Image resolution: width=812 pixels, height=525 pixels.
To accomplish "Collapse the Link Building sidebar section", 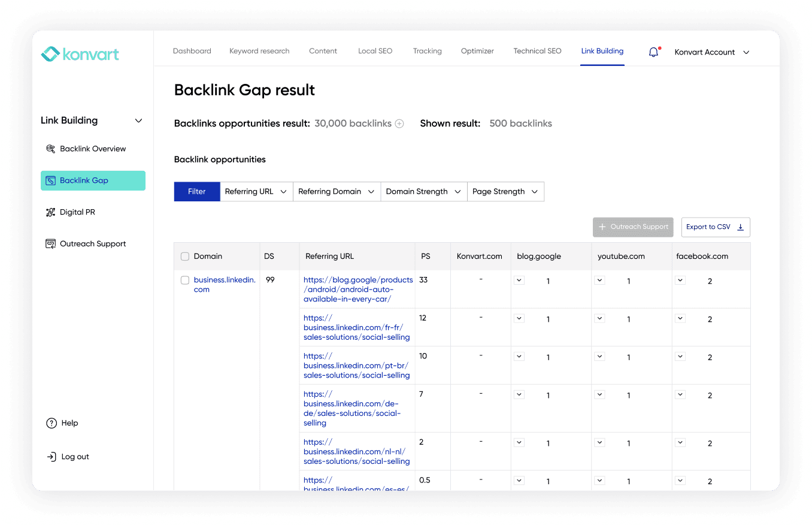I will 138,120.
